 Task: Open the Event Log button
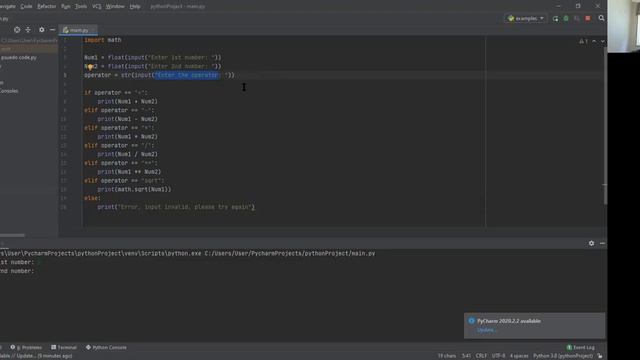[x=580, y=347]
